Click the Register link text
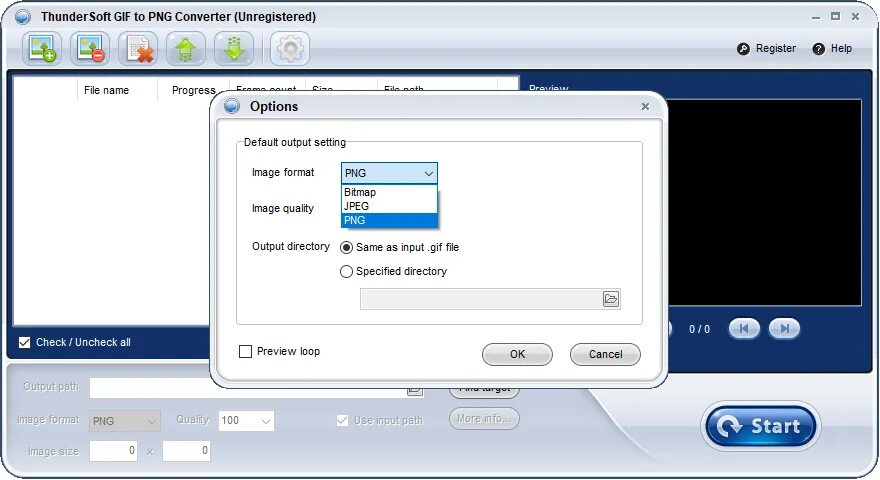The image size is (880, 480). point(776,48)
